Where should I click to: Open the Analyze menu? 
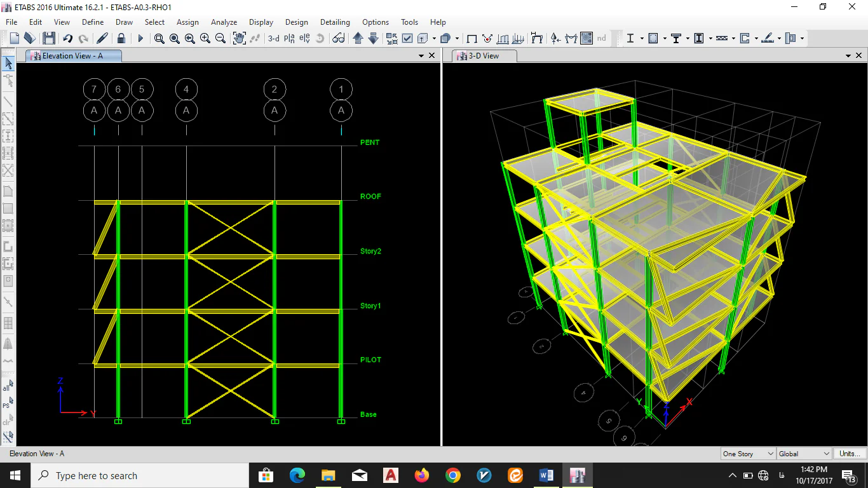[224, 22]
